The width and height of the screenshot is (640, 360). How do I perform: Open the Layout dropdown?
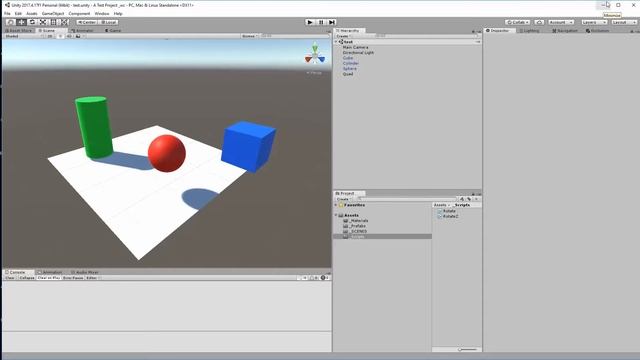coord(624,22)
